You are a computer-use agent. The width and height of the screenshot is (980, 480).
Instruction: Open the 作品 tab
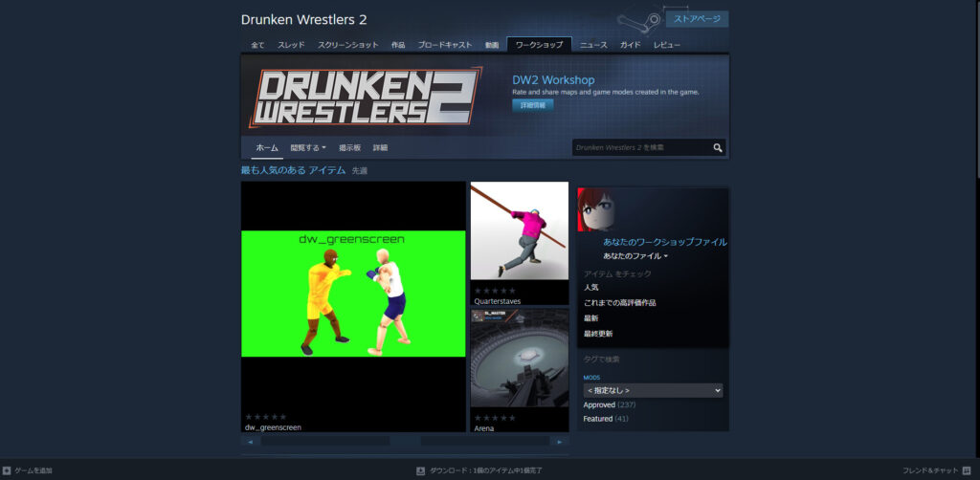click(x=398, y=45)
